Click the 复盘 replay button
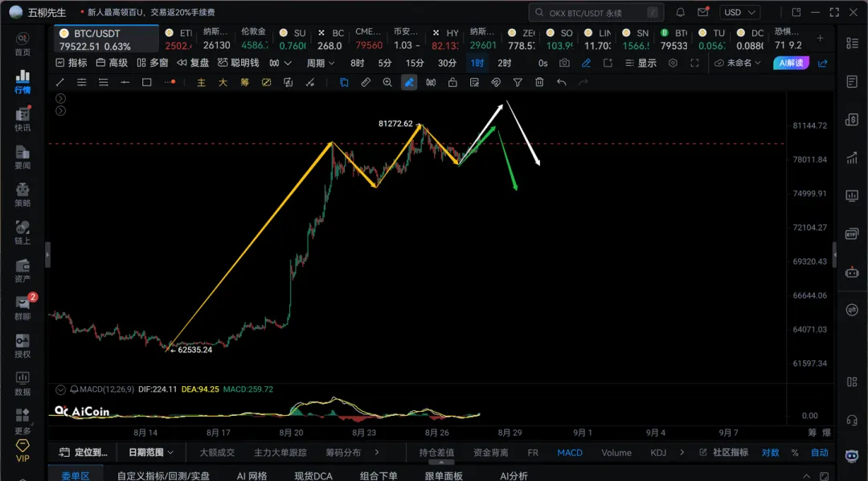This screenshot has height=481, width=868. click(193, 64)
